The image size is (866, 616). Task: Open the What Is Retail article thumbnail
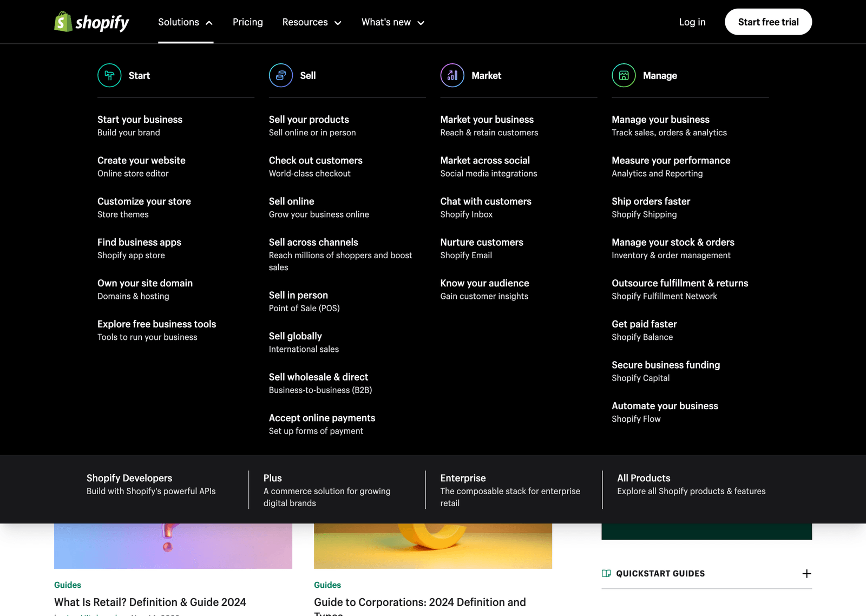click(x=173, y=546)
